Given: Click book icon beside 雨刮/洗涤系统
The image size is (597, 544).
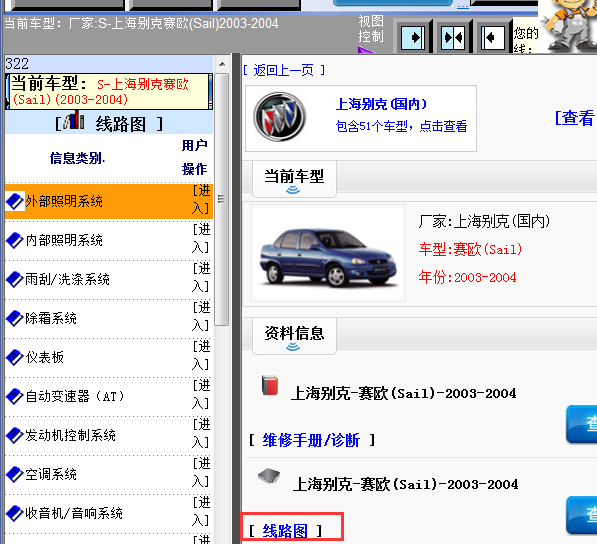Looking at the screenshot, I should pyautogui.click(x=15, y=279).
